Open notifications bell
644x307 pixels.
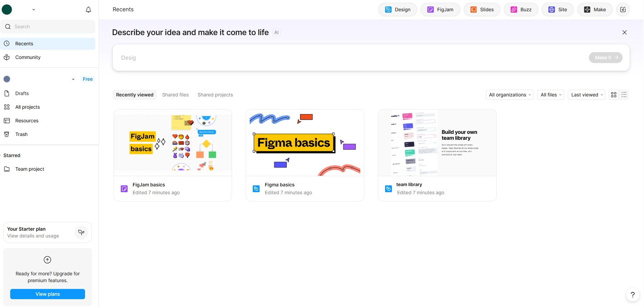point(88,10)
